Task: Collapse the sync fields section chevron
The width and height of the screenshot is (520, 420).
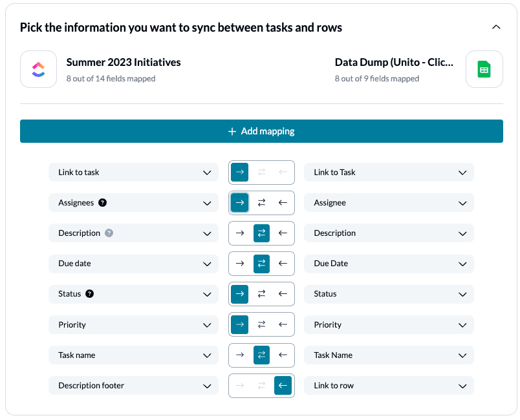Action: 496,27
